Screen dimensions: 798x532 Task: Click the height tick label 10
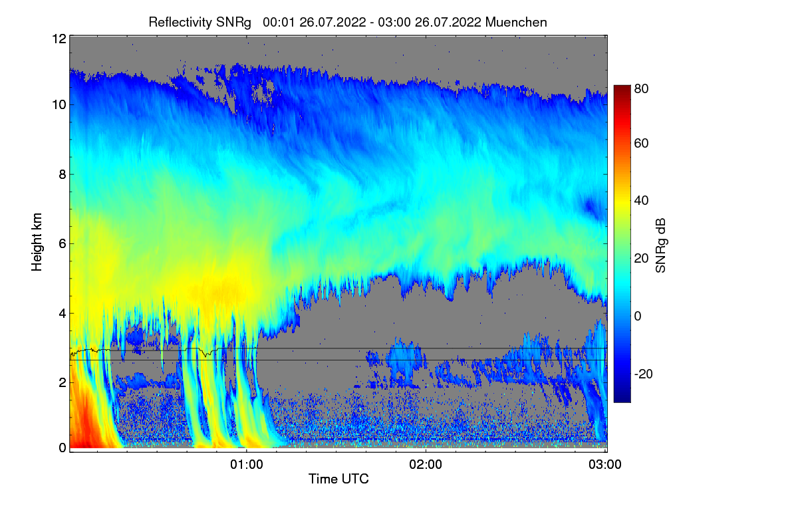coord(59,104)
